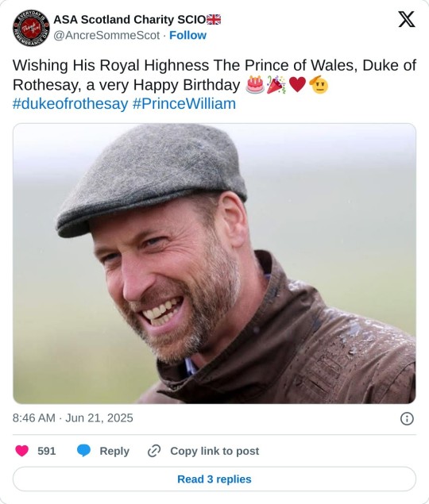
Task: Click the Read 3 replies button
Action: click(214, 479)
